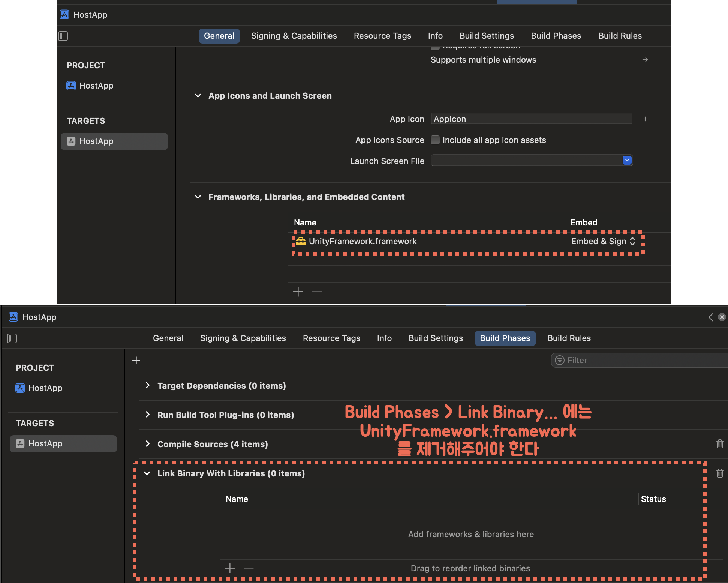Image resolution: width=728 pixels, height=583 pixels.
Task: Click UnityFramework.framework toolbox icon
Action: click(x=301, y=241)
